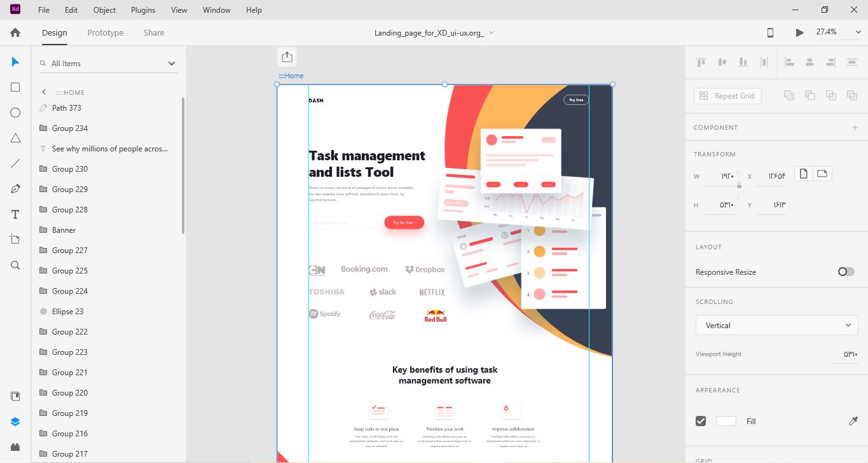Click the desktop preview play button
The image size is (868, 463).
799,32
